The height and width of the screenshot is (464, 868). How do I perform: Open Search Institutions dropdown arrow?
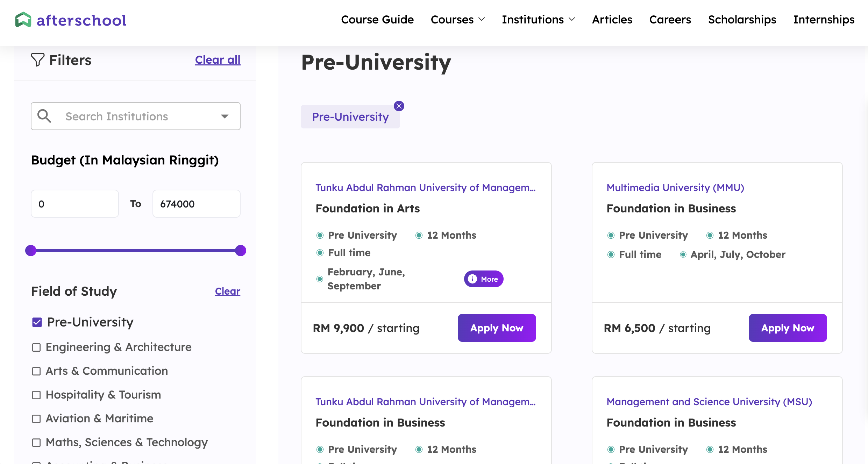pyautogui.click(x=225, y=116)
